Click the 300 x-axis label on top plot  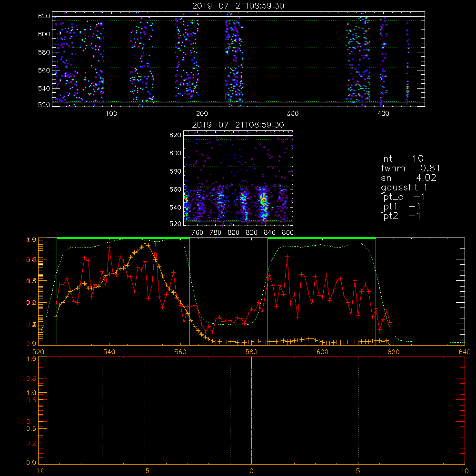point(293,114)
